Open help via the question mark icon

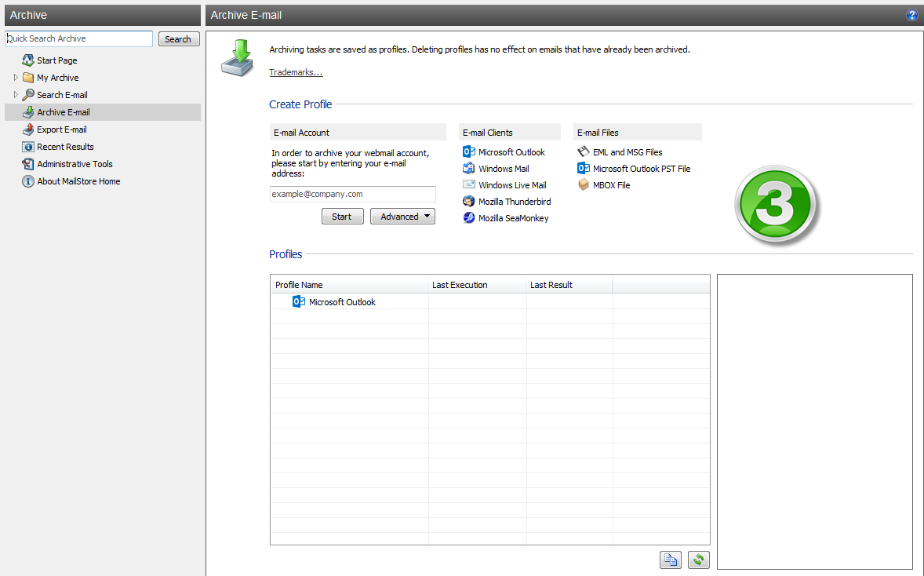pos(911,16)
